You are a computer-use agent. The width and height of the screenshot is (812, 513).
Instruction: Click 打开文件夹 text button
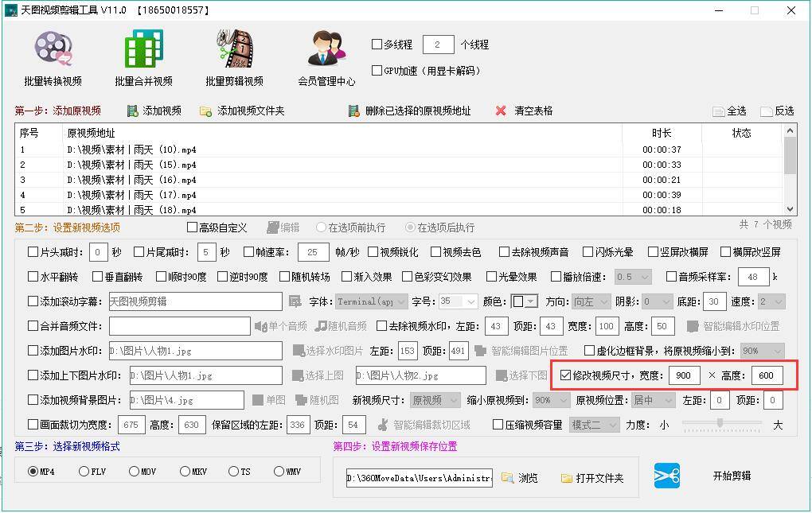click(x=599, y=478)
